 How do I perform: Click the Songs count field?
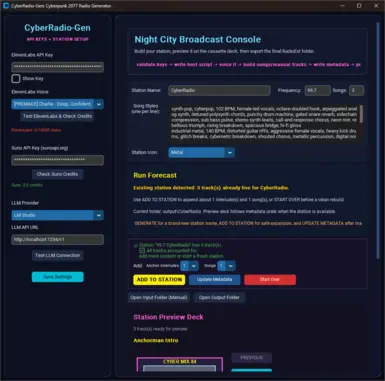click(x=356, y=90)
